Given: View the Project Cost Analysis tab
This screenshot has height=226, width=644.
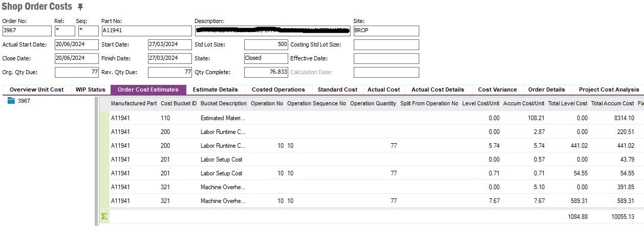Looking at the screenshot, I should pos(609,89).
